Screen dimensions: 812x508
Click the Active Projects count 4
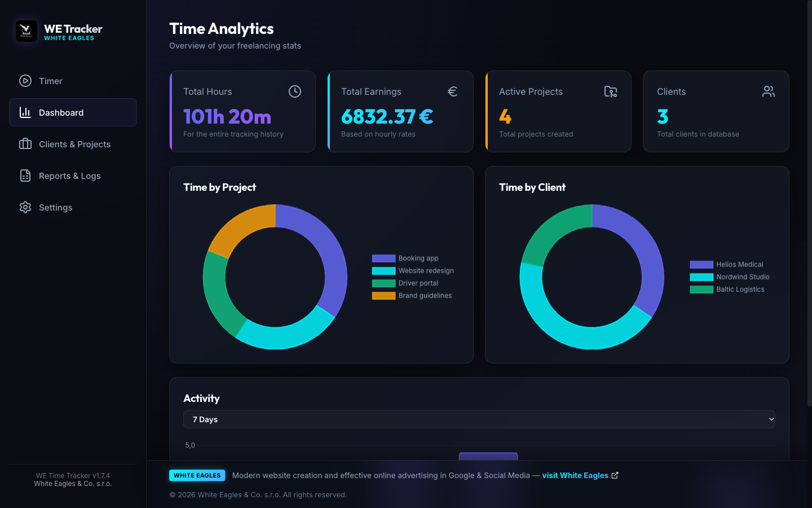point(505,117)
